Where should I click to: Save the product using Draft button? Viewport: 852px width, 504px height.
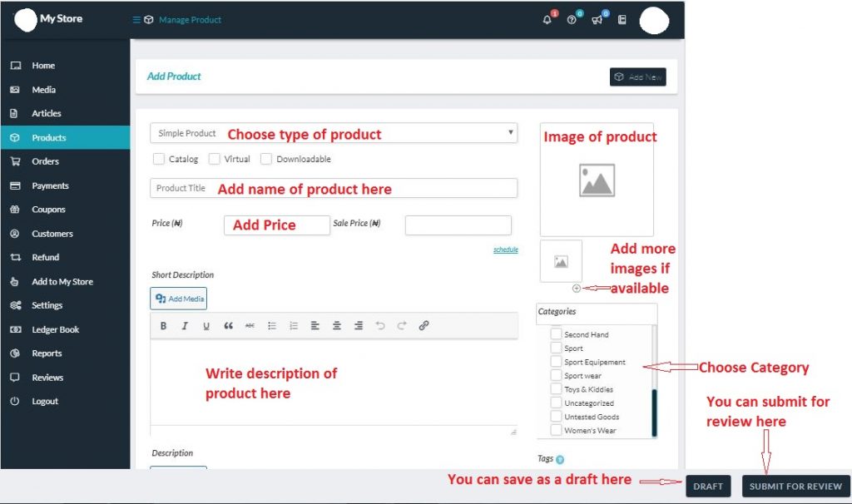(x=708, y=487)
